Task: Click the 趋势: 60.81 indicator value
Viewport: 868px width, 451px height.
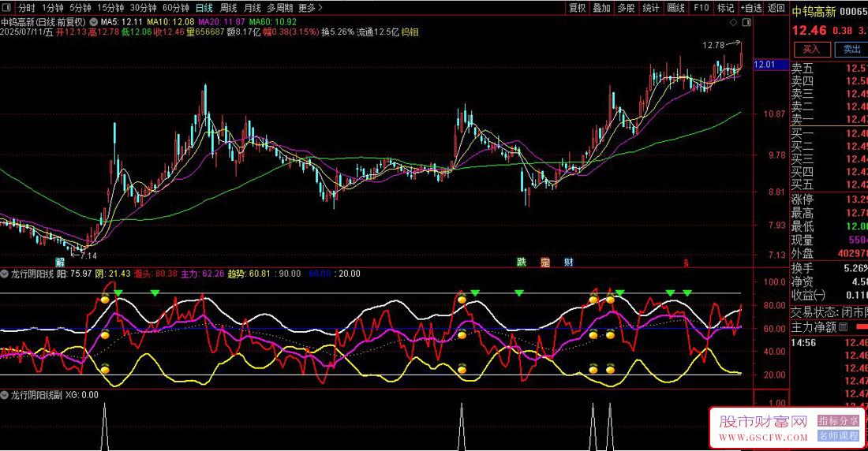Action: [249, 274]
